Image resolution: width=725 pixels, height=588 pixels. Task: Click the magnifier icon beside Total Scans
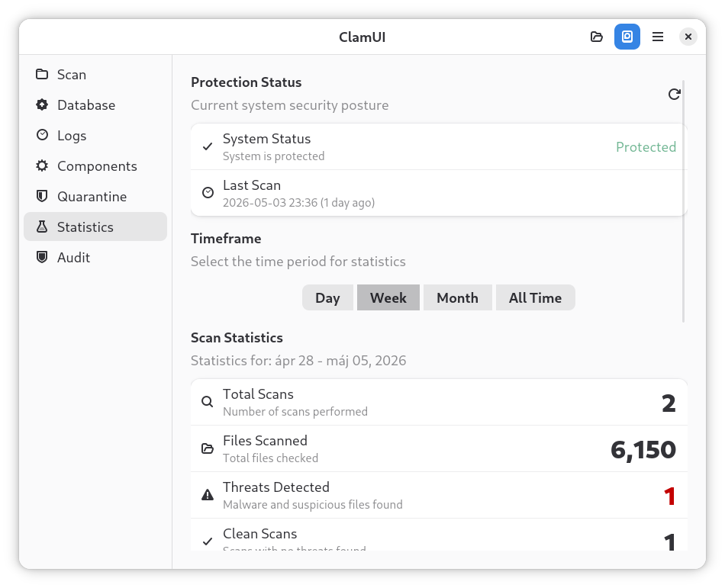click(x=207, y=402)
